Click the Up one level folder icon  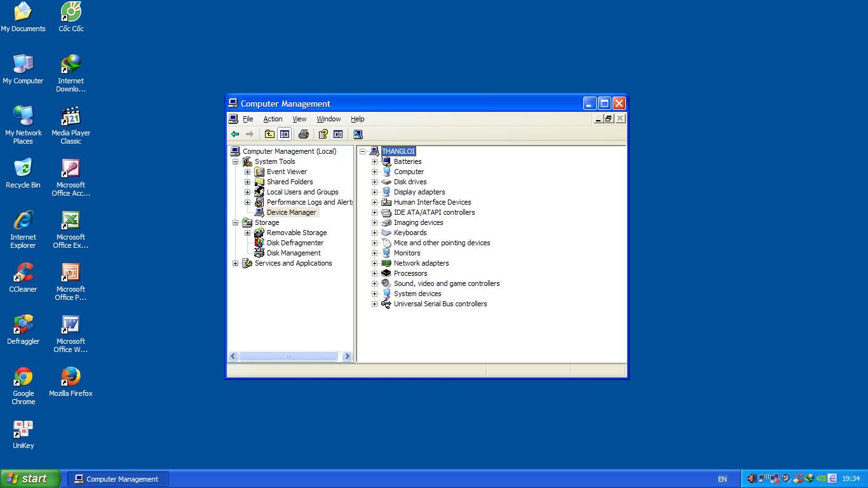coord(269,134)
